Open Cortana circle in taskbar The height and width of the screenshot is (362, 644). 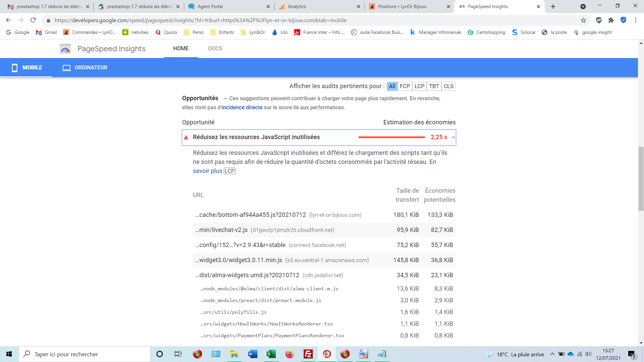pos(160,354)
